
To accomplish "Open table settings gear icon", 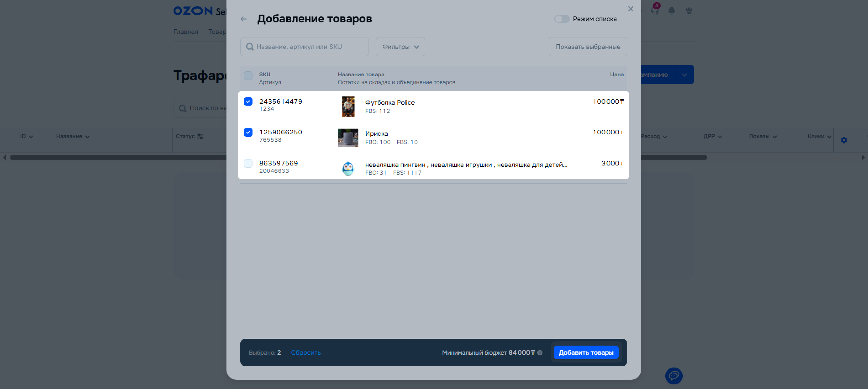I will click(x=844, y=140).
